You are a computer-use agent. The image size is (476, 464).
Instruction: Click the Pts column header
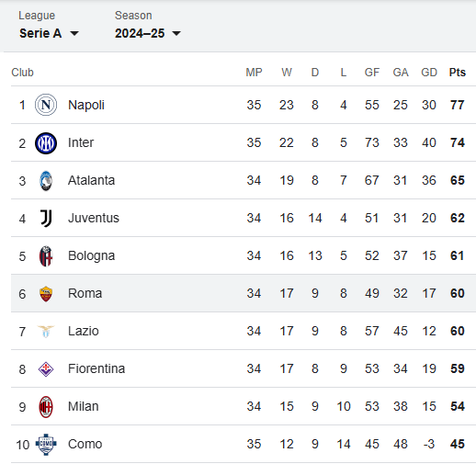point(457,73)
